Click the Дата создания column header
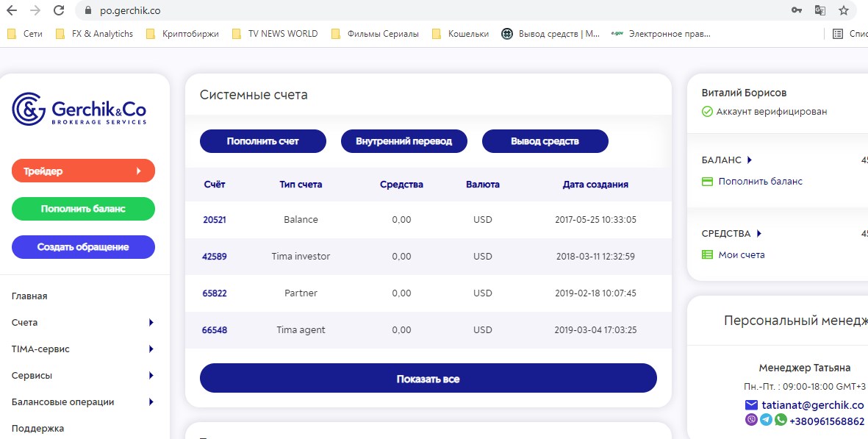The height and width of the screenshot is (439, 868). click(x=595, y=185)
